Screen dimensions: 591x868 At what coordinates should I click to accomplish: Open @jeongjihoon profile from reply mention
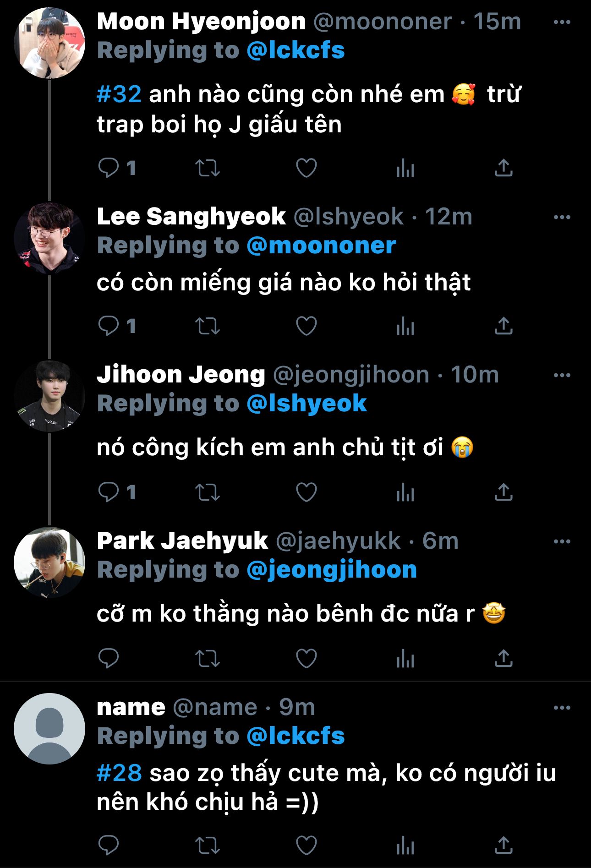[x=332, y=570]
